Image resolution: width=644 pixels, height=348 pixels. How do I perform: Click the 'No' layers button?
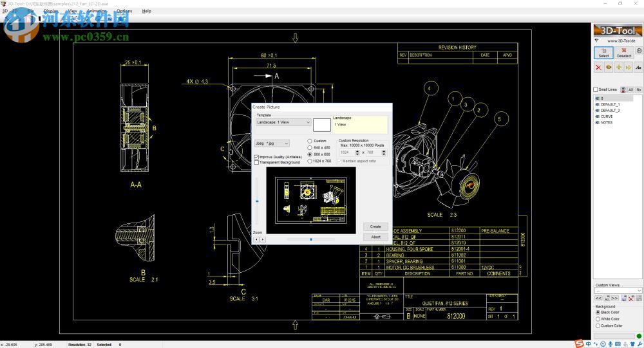(639, 89)
